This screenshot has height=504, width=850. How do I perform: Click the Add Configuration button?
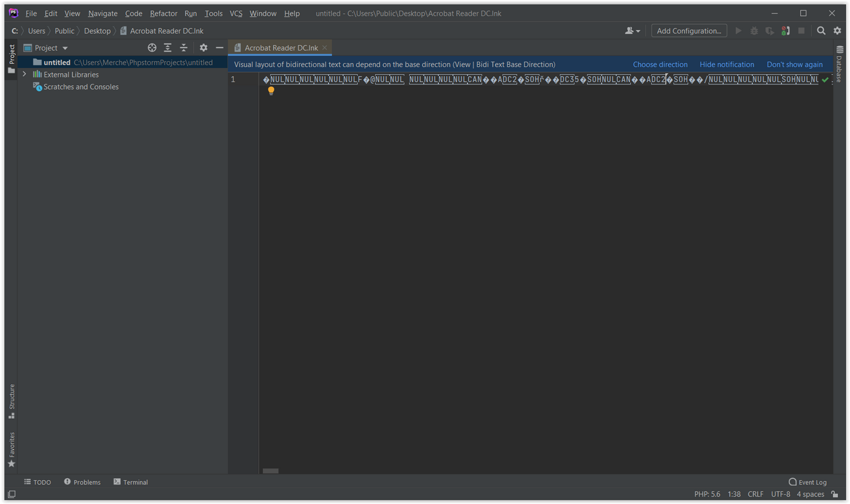(689, 31)
